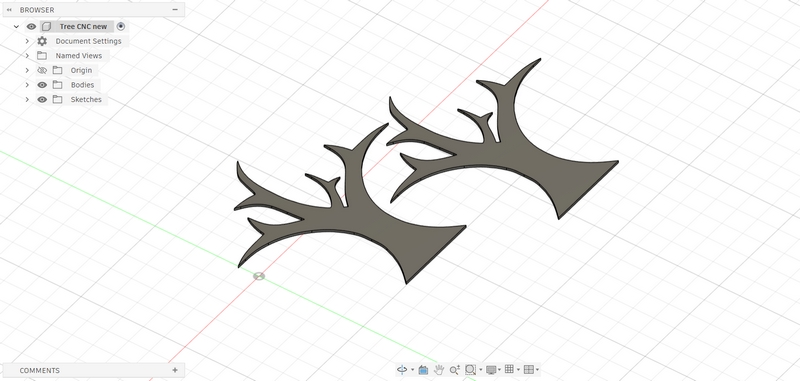Screen dimensions: 800x381
Task: Click the Grid and Snaps icon
Action: tap(509, 369)
